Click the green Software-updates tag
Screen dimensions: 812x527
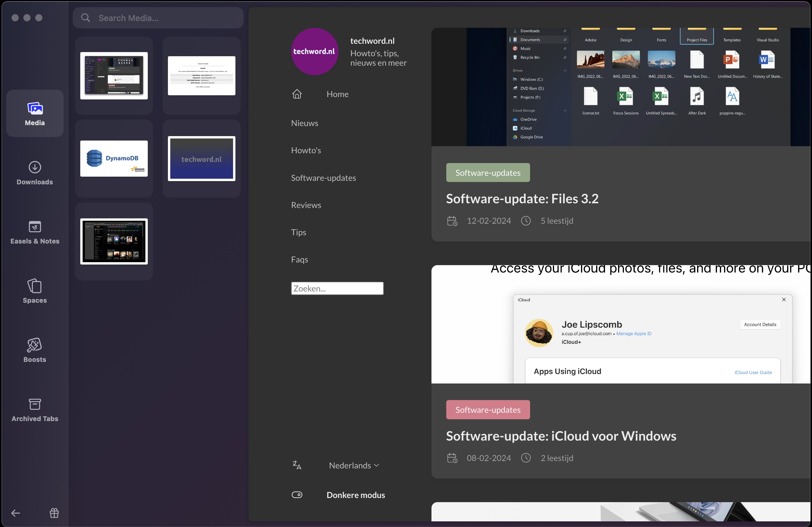point(487,173)
